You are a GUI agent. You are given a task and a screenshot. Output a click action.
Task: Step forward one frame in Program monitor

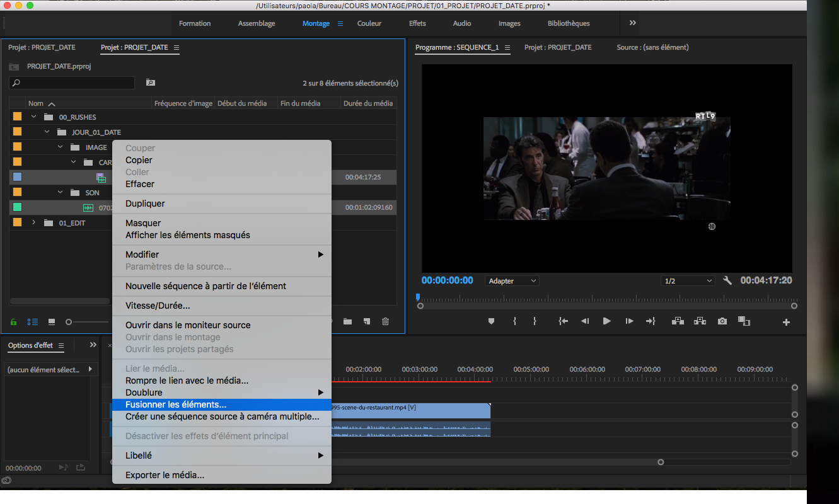coord(629,321)
